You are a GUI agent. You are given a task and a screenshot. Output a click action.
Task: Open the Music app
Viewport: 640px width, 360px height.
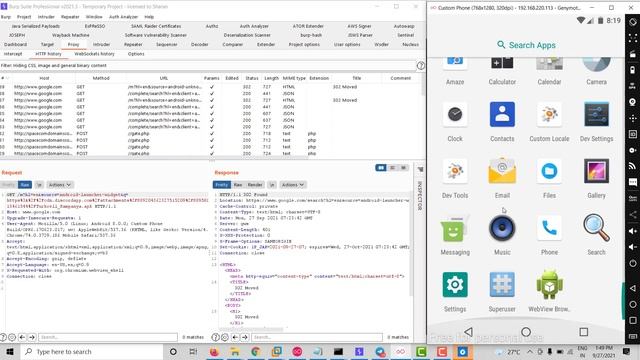(x=502, y=236)
